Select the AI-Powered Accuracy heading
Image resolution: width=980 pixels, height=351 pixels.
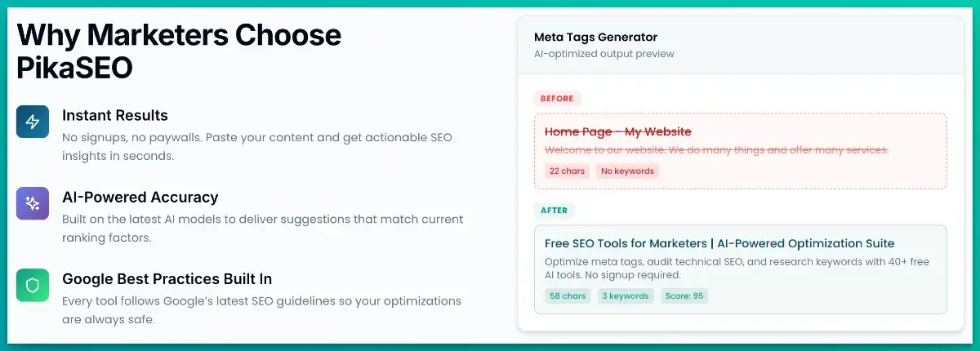(140, 197)
